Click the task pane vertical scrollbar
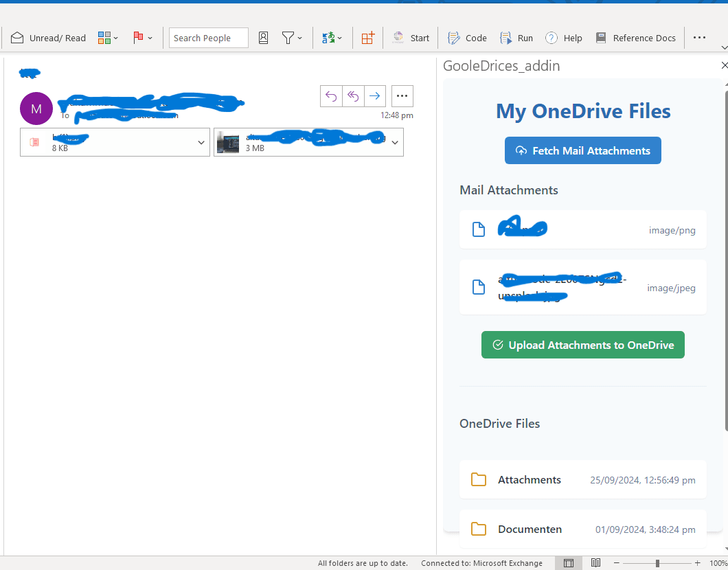The width and height of the screenshot is (728, 570). coord(726,261)
